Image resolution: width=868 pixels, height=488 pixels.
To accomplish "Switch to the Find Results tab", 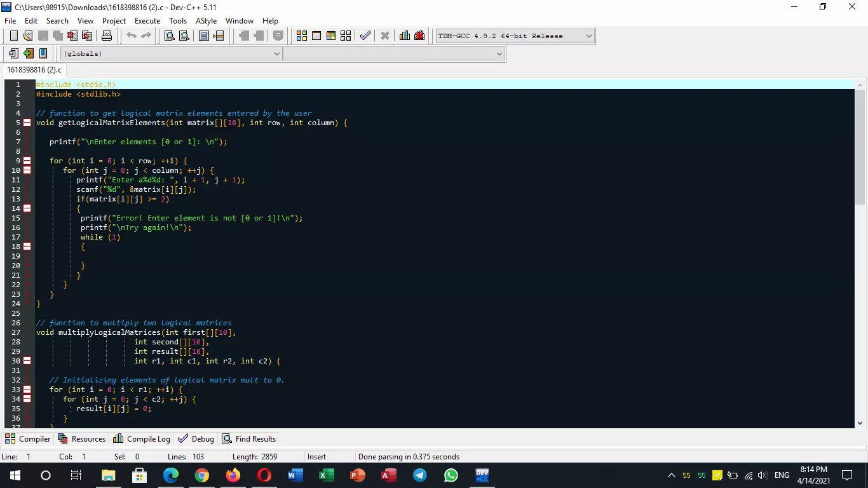I will point(249,439).
